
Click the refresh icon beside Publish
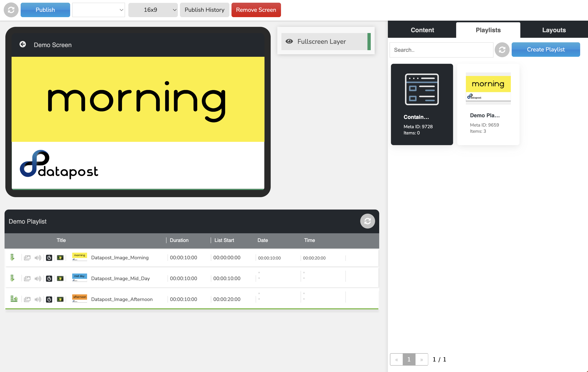tap(11, 10)
